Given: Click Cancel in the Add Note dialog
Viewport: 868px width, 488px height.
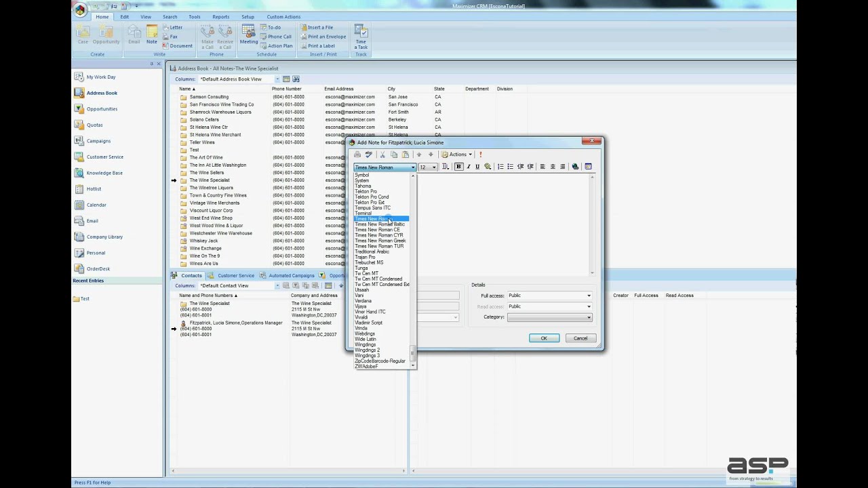Looking at the screenshot, I should [x=580, y=338].
